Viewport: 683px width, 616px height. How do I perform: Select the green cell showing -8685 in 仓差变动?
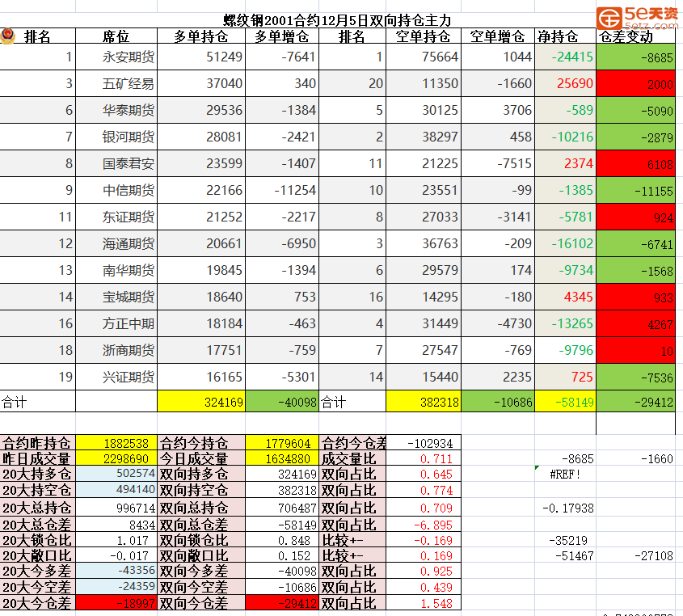click(x=635, y=57)
